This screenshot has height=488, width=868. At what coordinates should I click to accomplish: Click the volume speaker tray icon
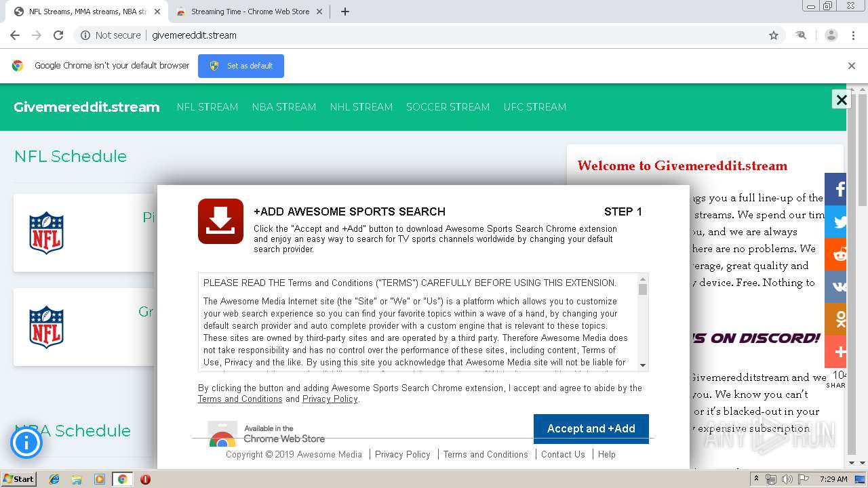[787, 479]
